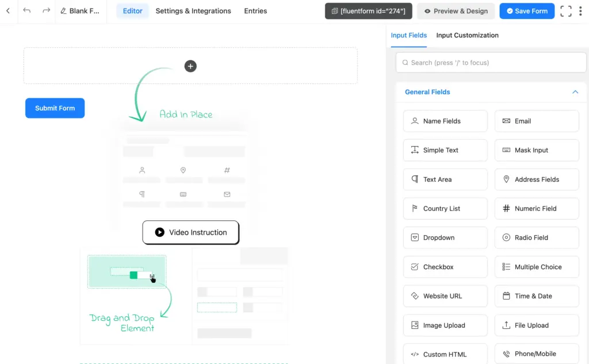Copy the fluentform shortcode

pyautogui.click(x=368, y=10)
